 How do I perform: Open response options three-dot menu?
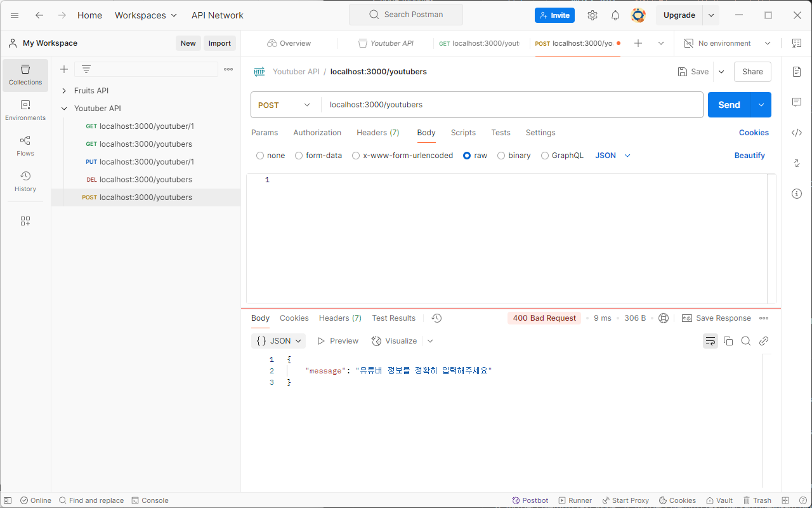tap(764, 318)
